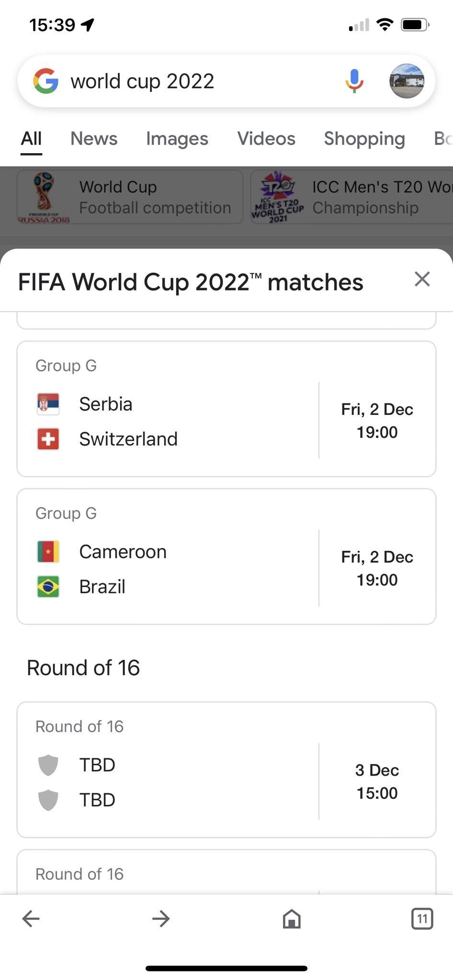
Task: Tap the Brazil flag icon
Action: click(x=48, y=587)
